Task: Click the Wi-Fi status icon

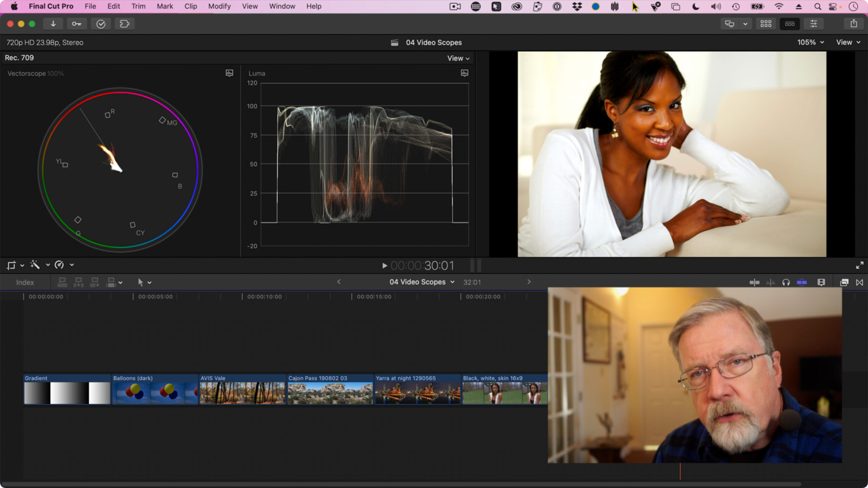Action: pos(779,6)
